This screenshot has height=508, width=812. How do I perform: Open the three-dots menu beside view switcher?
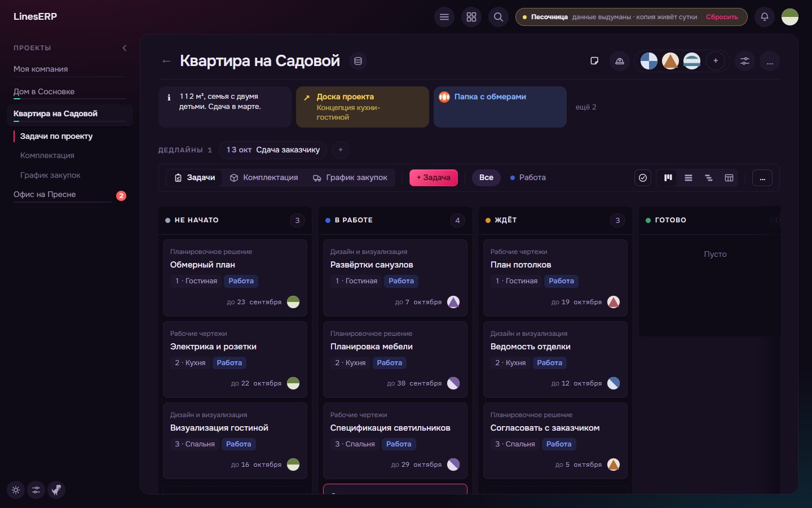[762, 178]
